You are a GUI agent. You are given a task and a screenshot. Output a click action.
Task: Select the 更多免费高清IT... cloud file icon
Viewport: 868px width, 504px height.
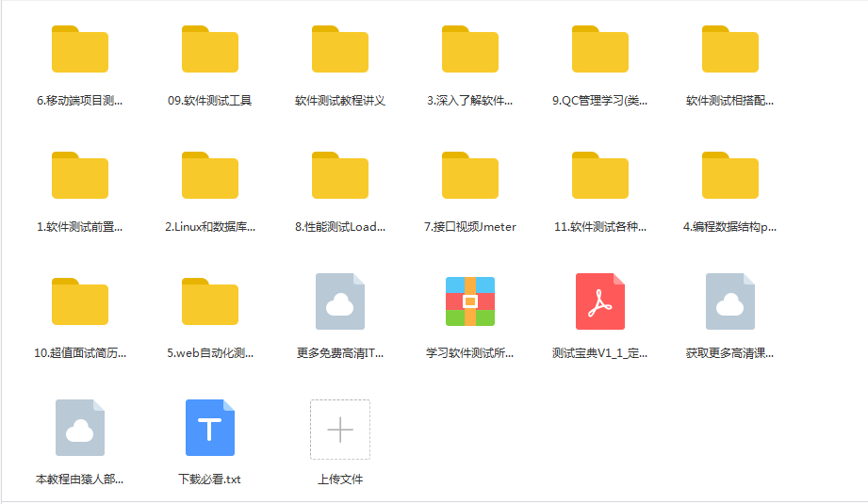(x=340, y=301)
